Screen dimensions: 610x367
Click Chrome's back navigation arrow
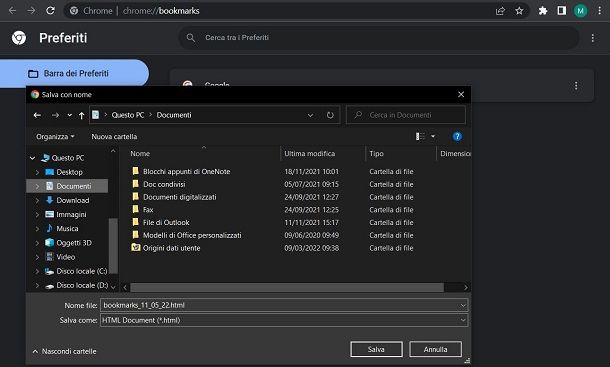12,11
